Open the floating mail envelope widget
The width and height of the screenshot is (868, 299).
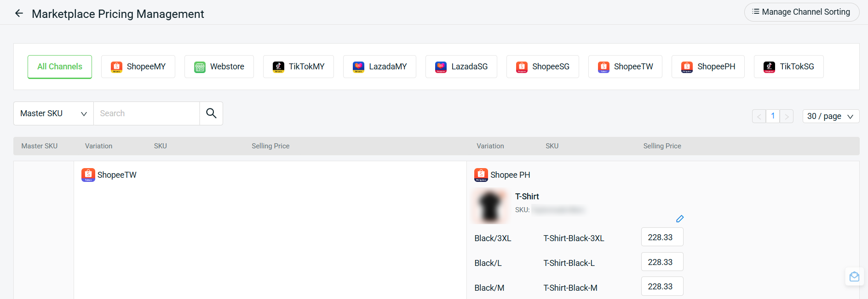click(x=854, y=276)
